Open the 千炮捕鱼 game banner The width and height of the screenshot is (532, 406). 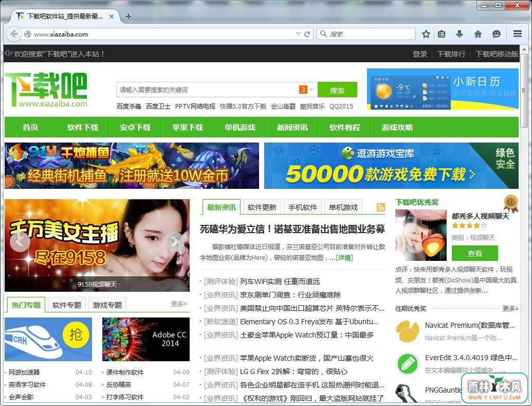(x=132, y=166)
